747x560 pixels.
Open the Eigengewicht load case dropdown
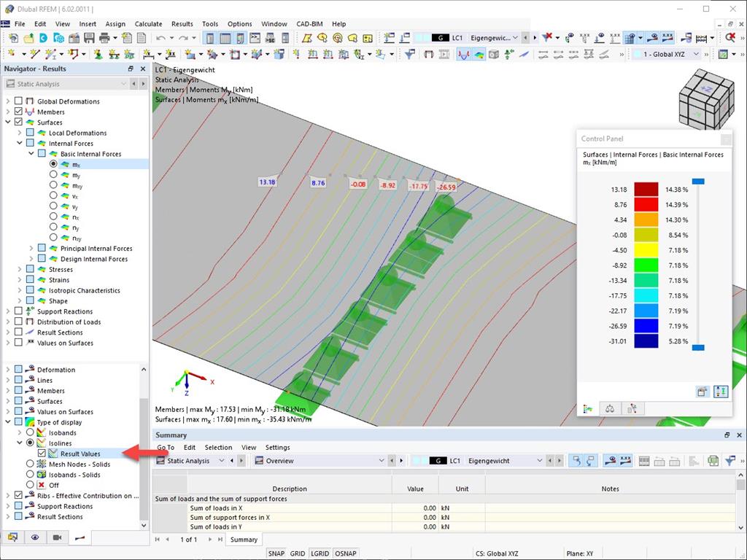coord(515,38)
